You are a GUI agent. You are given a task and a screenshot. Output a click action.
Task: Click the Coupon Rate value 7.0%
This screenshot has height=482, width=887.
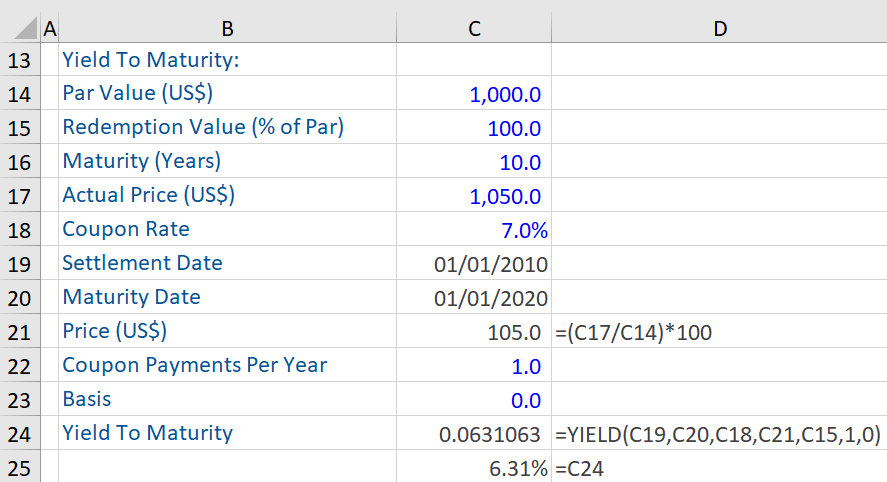click(x=474, y=230)
